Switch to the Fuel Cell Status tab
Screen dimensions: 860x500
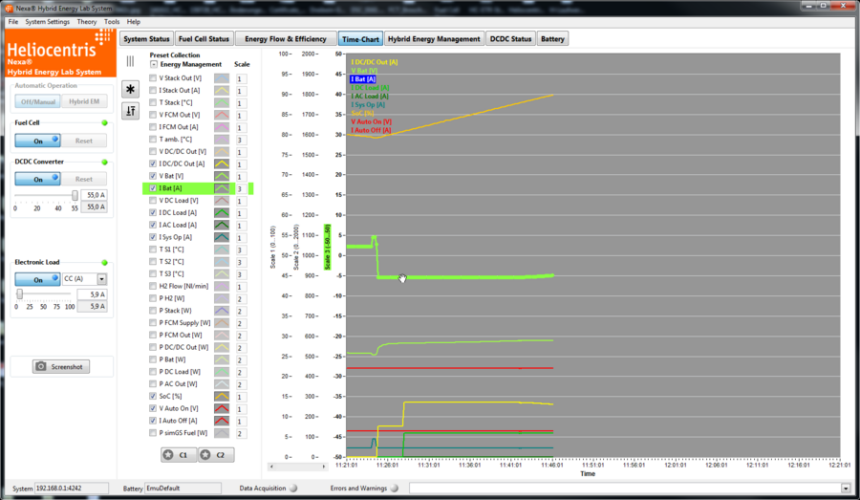(x=204, y=39)
